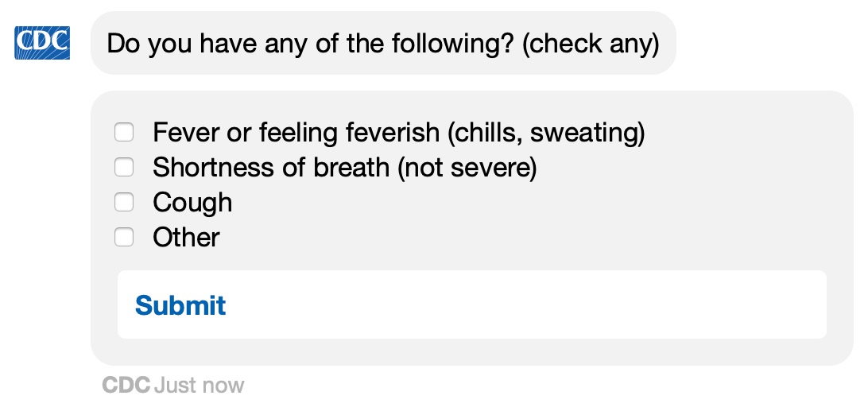Click the 'Other' option label
Image resolution: width=868 pixels, height=415 pixels.
coord(187,238)
